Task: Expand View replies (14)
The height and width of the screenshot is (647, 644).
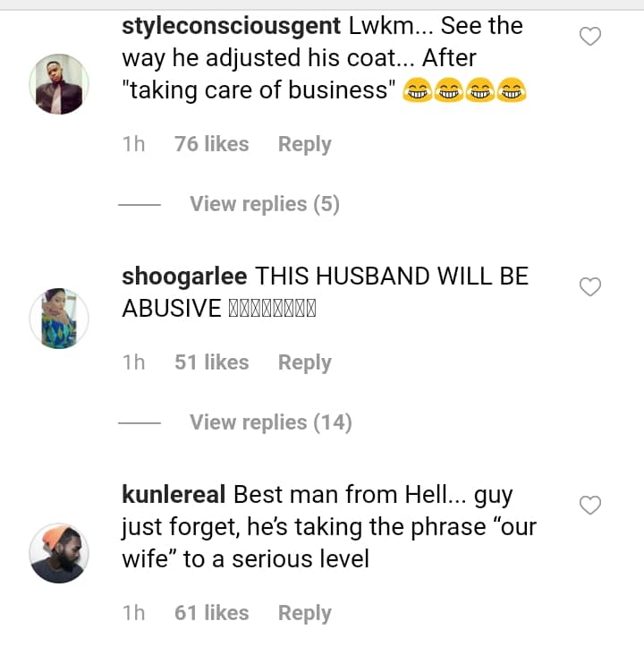Action: click(x=271, y=422)
